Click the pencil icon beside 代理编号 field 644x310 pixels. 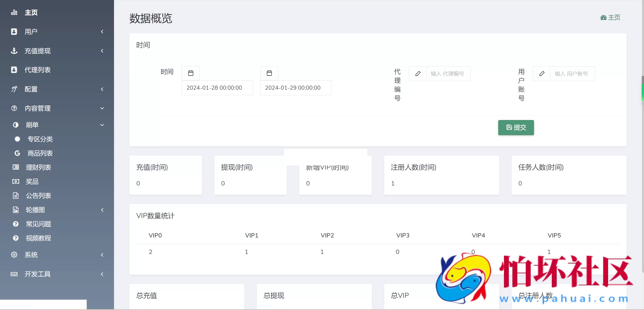pyautogui.click(x=418, y=74)
